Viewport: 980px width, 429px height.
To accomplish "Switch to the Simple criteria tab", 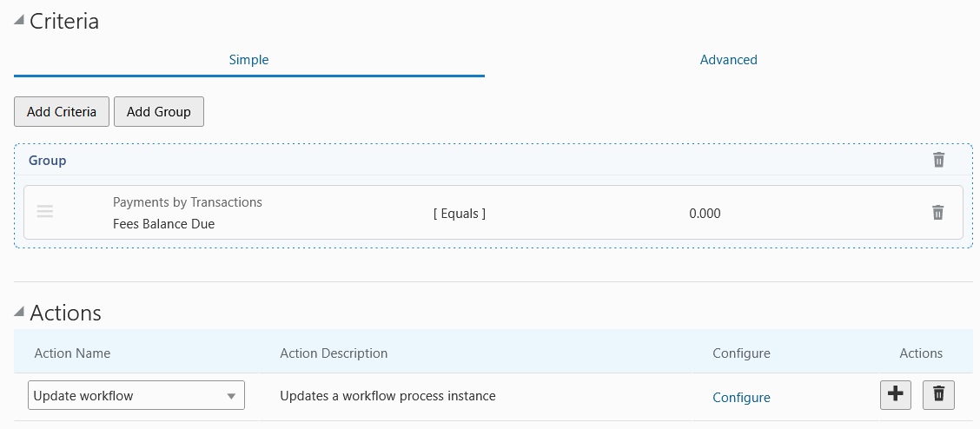I will coord(248,60).
